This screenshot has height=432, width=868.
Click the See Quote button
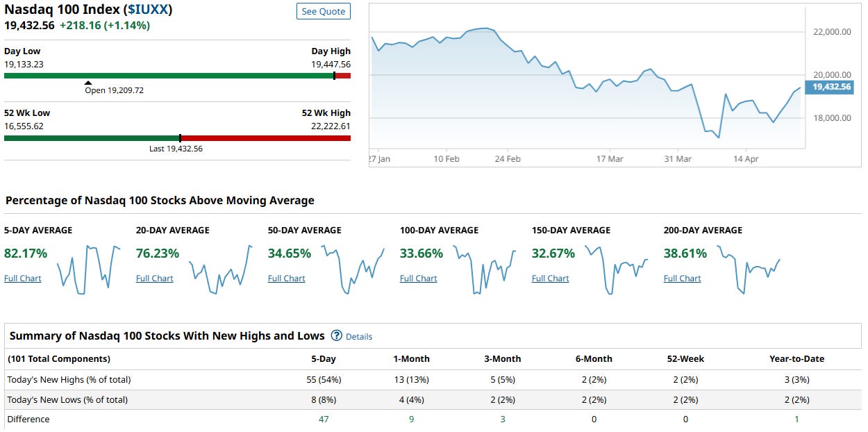(324, 11)
